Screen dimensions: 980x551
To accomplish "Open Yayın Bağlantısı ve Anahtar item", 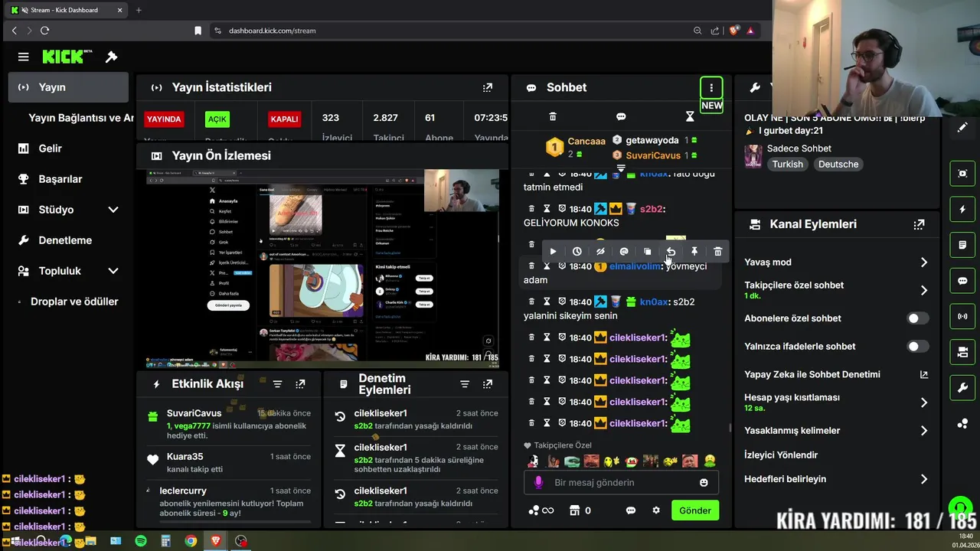I will point(73,118).
